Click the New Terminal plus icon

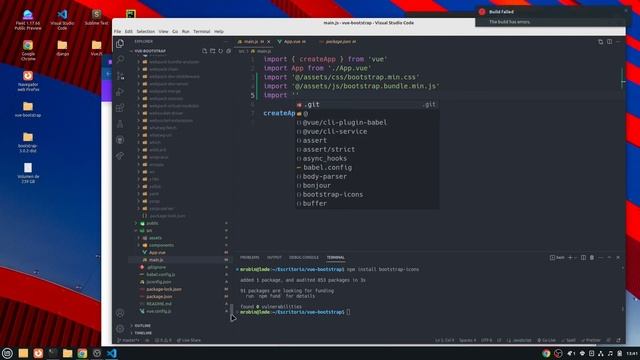click(x=570, y=258)
